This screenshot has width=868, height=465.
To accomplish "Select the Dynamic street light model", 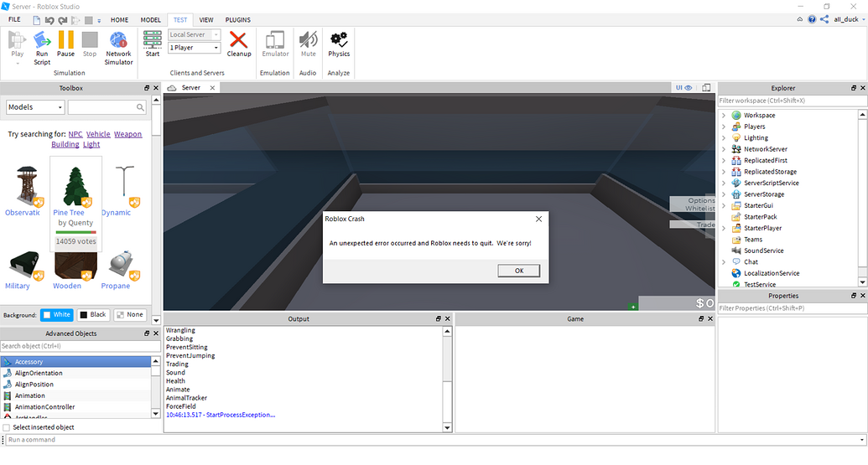I will [x=126, y=186].
